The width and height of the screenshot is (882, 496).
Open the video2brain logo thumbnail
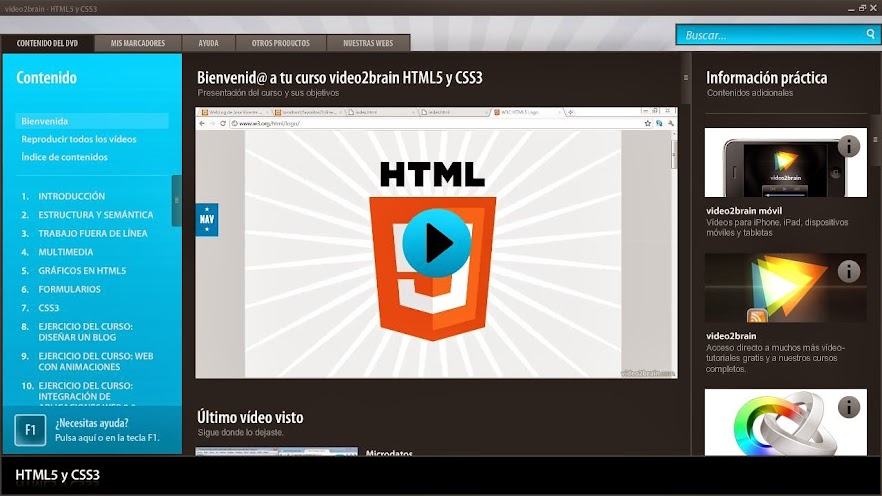(785, 287)
